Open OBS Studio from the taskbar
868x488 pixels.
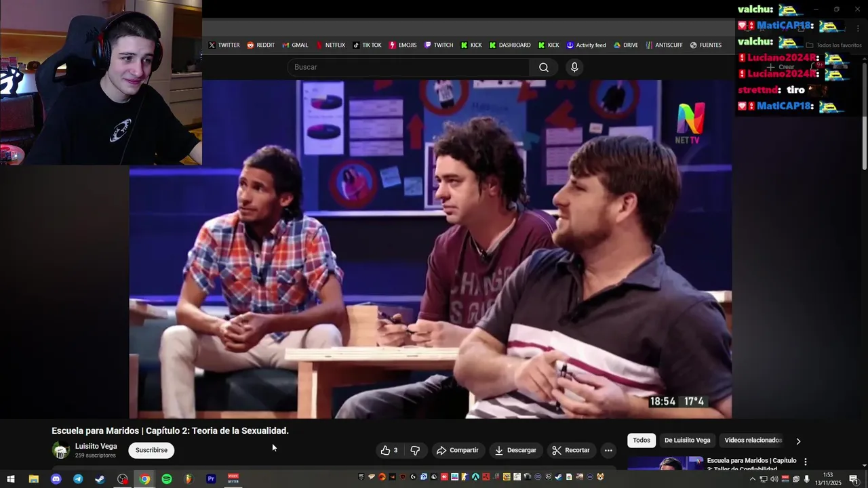click(x=122, y=479)
